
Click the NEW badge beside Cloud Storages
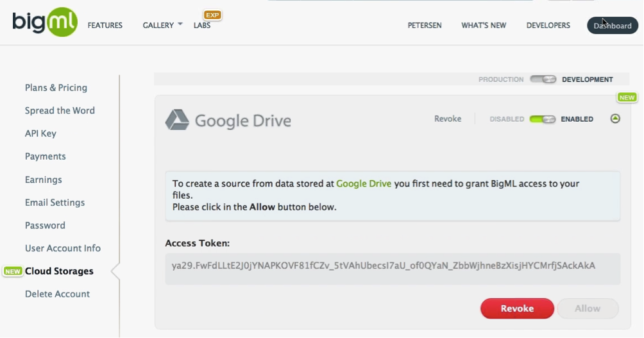pyautogui.click(x=13, y=271)
